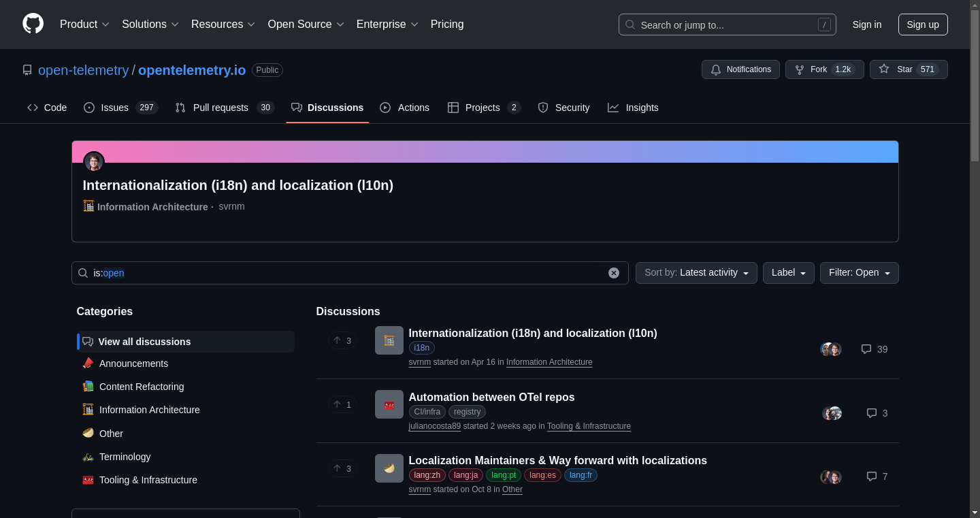The height and width of the screenshot is (518, 980).
Task: Click the search magnifier icon in header
Action: [x=630, y=25]
